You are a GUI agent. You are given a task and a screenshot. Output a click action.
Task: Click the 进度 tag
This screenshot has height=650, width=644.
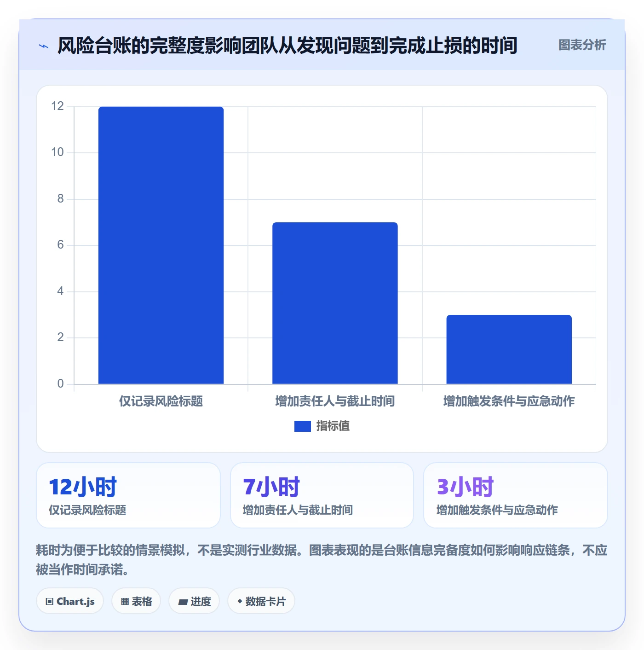[x=194, y=601]
